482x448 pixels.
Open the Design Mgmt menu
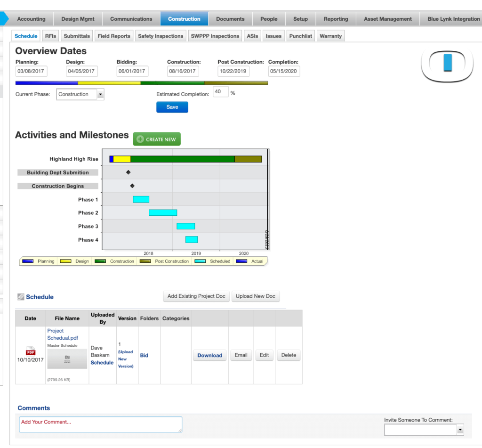78,19
